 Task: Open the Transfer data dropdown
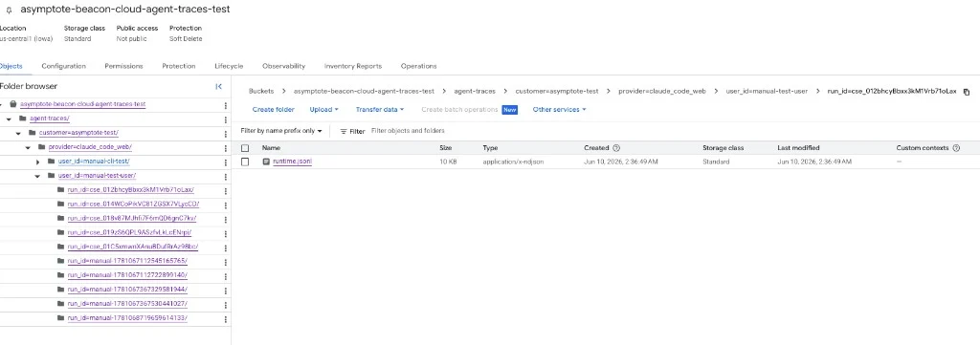380,109
